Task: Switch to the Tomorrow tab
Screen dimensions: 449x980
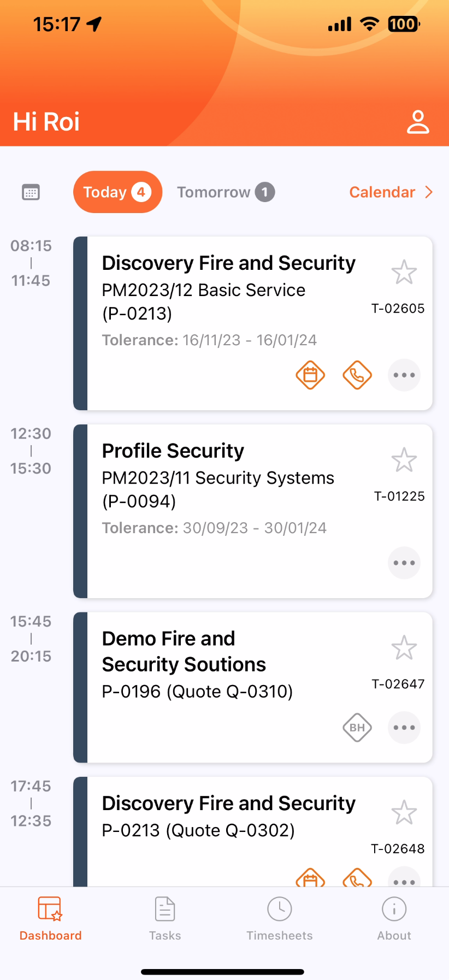Action: [226, 192]
